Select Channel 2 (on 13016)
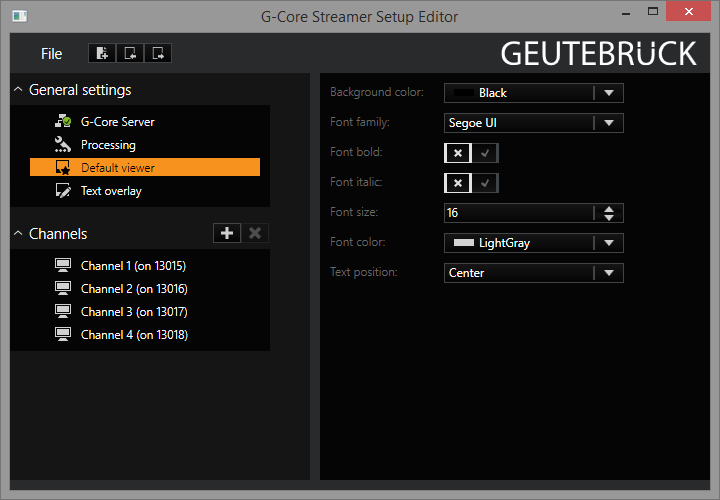The height and width of the screenshot is (500, 720). (x=134, y=289)
